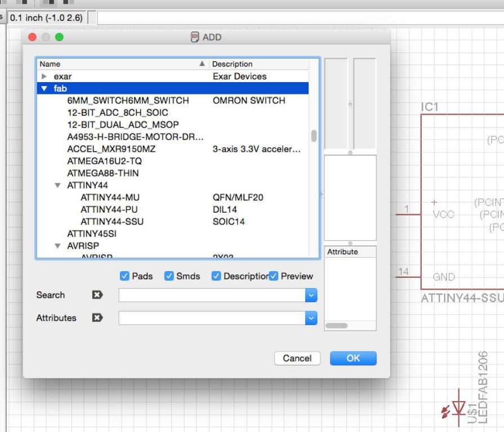Click the OMRON SWITCH description text
The image size is (504, 432).
coord(249,101)
